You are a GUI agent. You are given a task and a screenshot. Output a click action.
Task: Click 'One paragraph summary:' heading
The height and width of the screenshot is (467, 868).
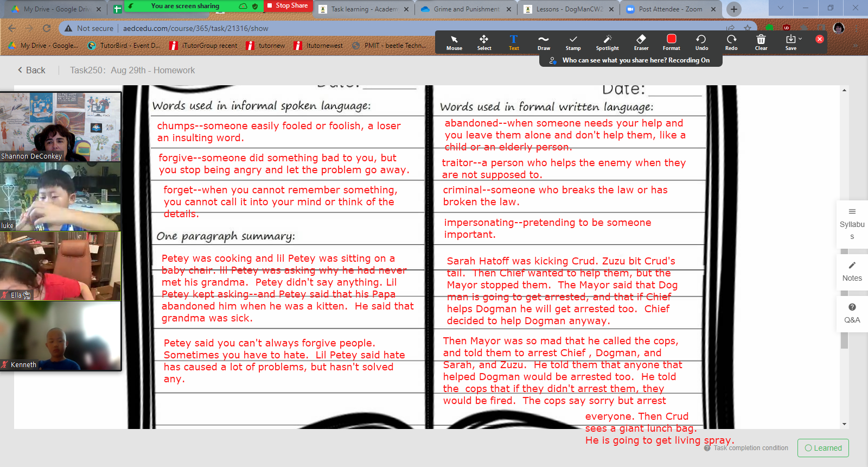tap(226, 236)
